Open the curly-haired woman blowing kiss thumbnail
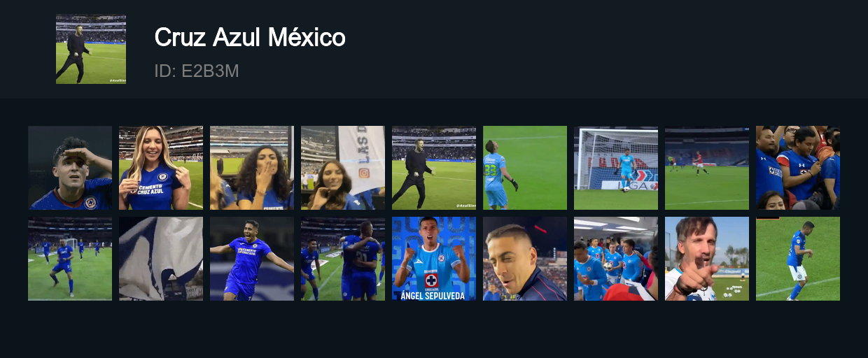This screenshot has height=358, width=868. (252, 168)
